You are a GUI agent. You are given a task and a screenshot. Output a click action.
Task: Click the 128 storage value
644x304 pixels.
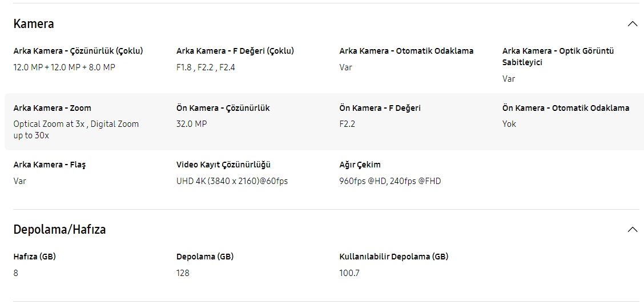pyautogui.click(x=183, y=273)
